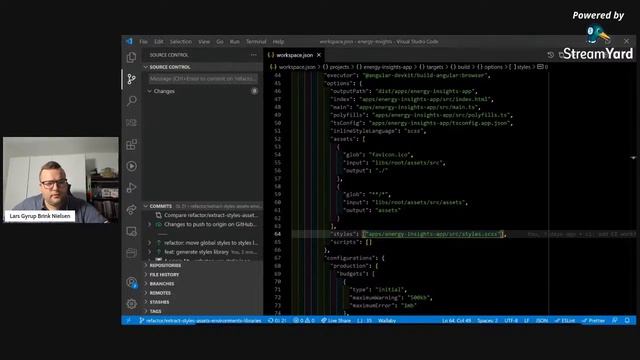
Task: Click the branch name in status bar
Action: 200,320
